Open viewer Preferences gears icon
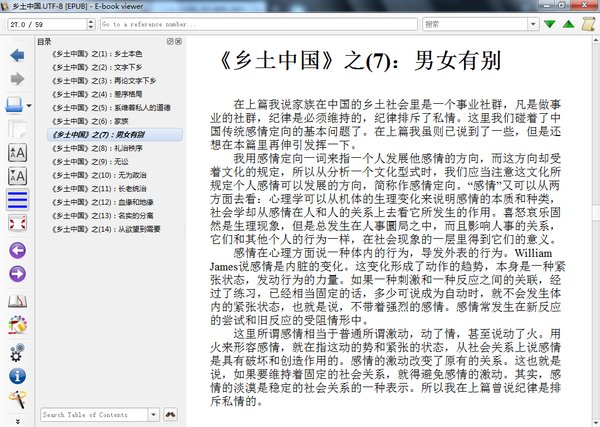Screen dimensions: 600x427 pos(17,352)
